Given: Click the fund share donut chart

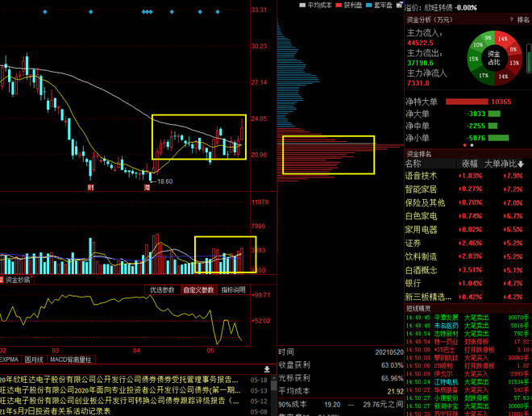Looking at the screenshot, I should pos(494,56).
